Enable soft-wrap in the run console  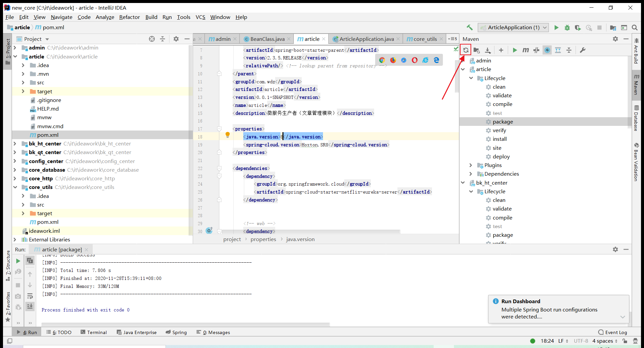pyautogui.click(x=30, y=296)
